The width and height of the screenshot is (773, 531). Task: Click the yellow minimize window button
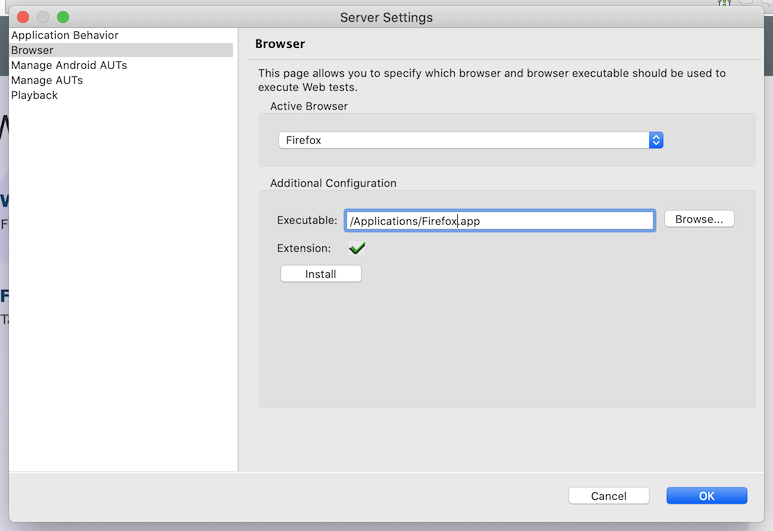(43, 17)
